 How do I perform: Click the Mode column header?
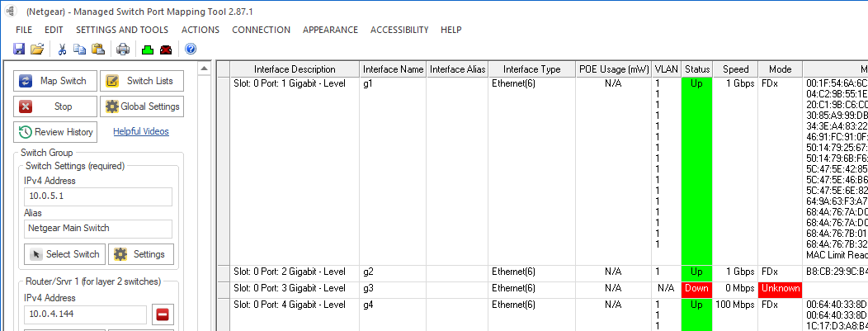click(x=780, y=69)
